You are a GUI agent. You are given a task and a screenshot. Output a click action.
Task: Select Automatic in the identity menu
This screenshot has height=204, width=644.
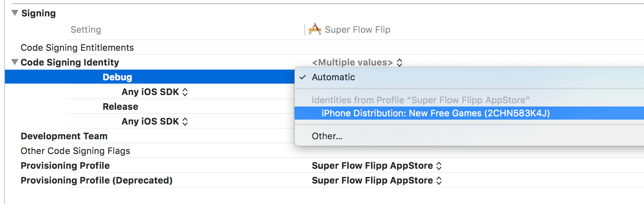(333, 77)
